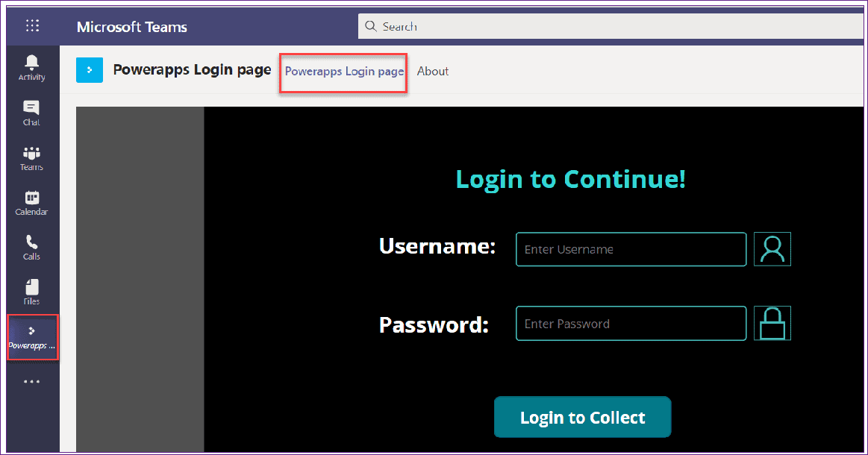Screen dimensions: 868x455
Task: Open the Chat panel
Action: pyautogui.click(x=31, y=112)
